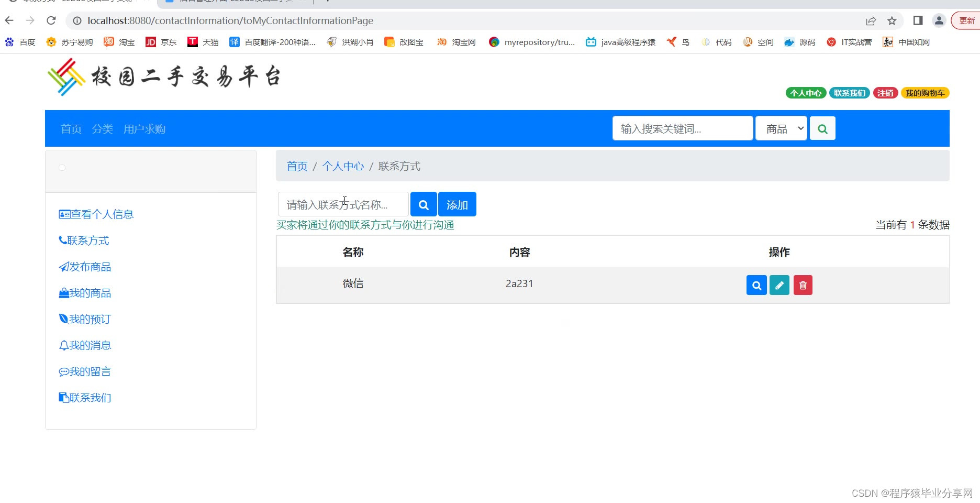Open 我的留言 in sidebar
The height and width of the screenshot is (503, 980).
pyautogui.click(x=85, y=371)
